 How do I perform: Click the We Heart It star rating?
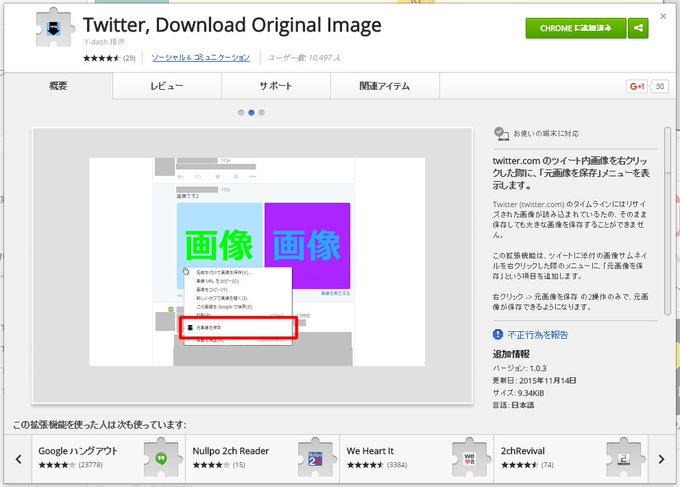pyautogui.click(x=365, y=465)
